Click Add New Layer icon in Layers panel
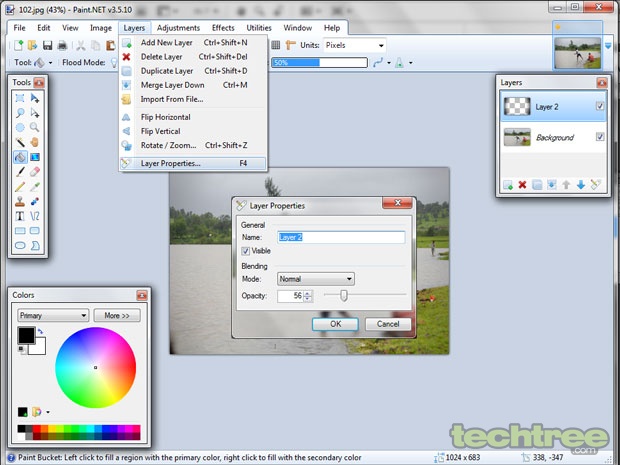Screen dimensions: 620x465 click(508, 185)
